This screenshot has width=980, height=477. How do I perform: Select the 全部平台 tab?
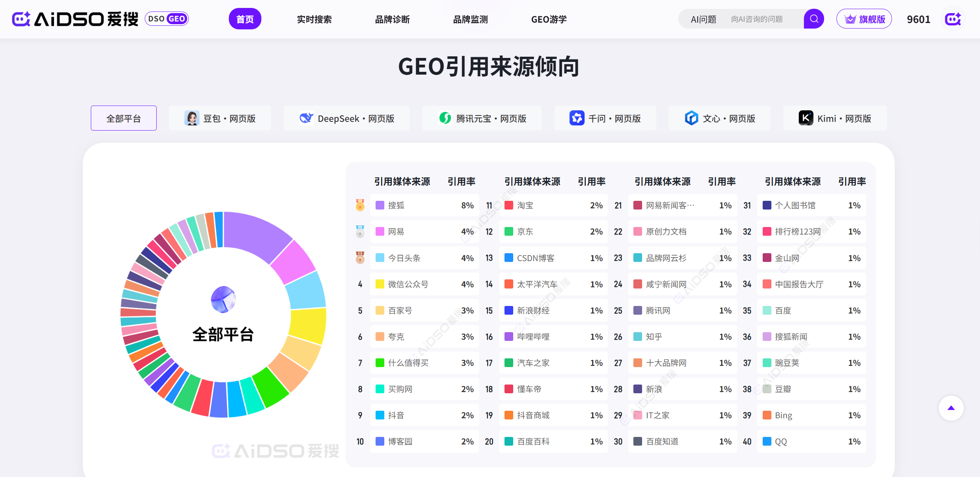[x=124, y=118]
